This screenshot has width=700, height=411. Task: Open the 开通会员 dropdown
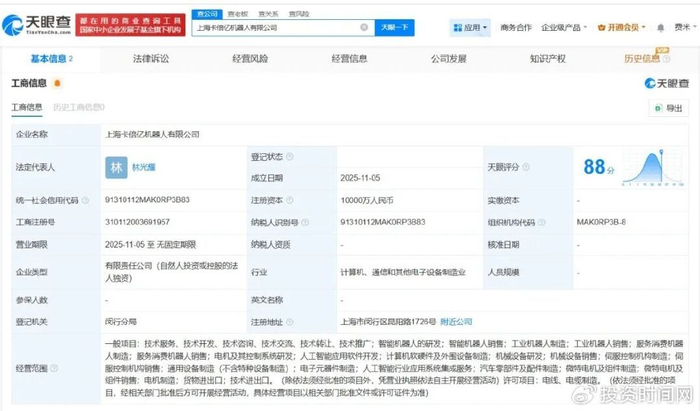(621, 28)
